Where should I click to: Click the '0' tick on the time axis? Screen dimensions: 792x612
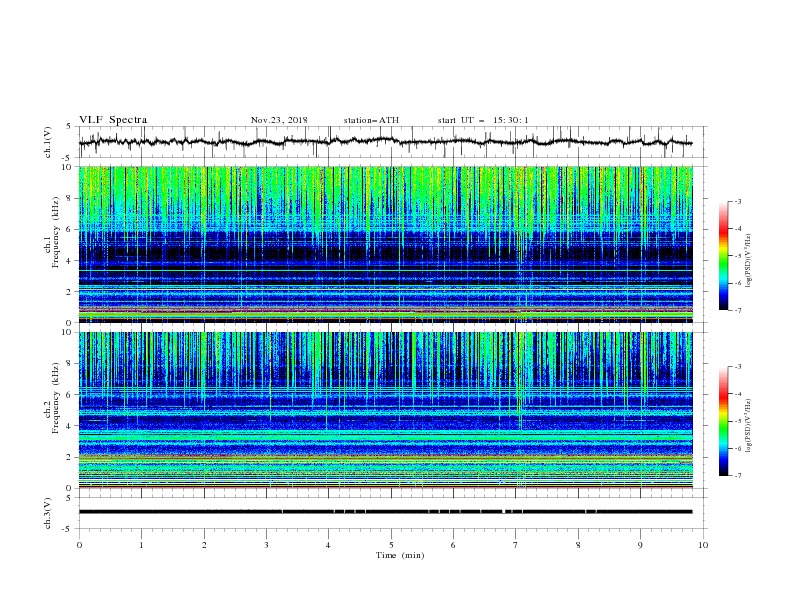[79, 545]
